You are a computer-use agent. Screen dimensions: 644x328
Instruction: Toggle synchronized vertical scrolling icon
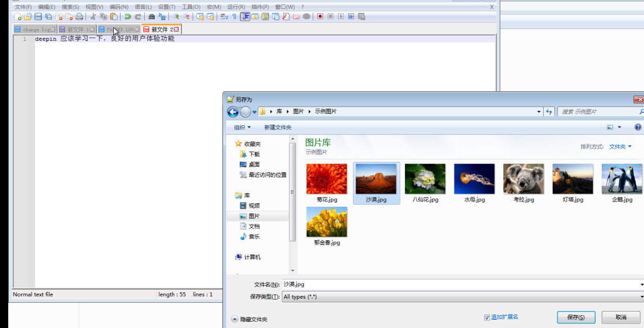(x=200, y=17)
